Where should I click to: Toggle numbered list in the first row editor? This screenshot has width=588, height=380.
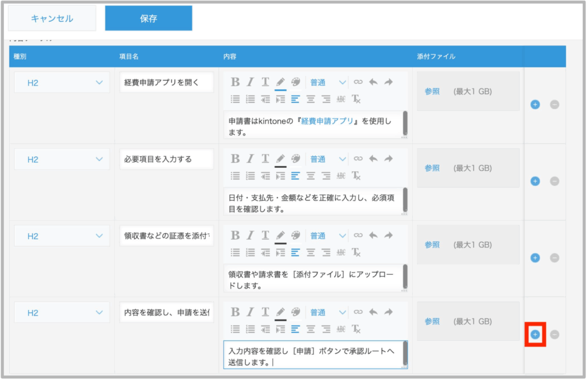pos(250,99)
